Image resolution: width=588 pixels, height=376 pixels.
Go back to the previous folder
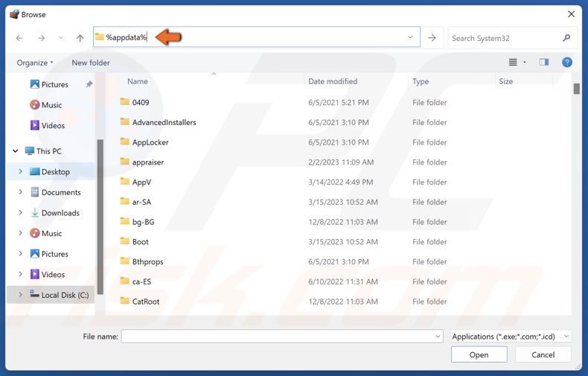(x=19, y=38)
